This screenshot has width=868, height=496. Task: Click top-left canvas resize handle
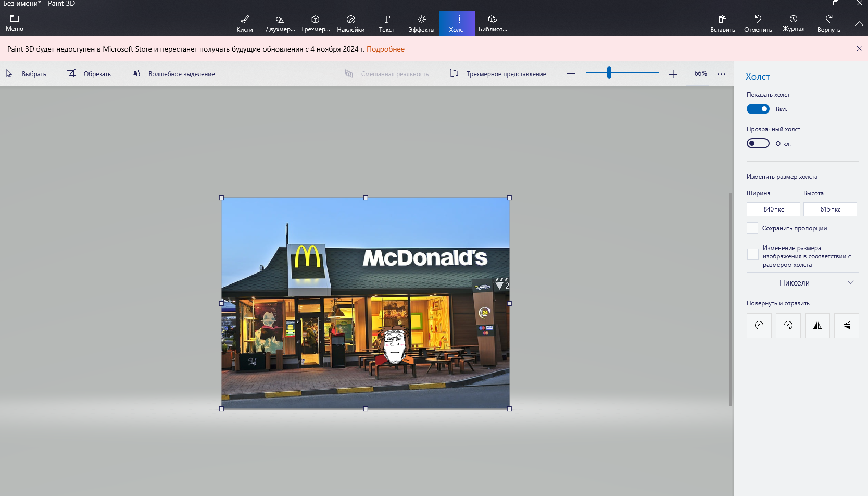[221, 197]
